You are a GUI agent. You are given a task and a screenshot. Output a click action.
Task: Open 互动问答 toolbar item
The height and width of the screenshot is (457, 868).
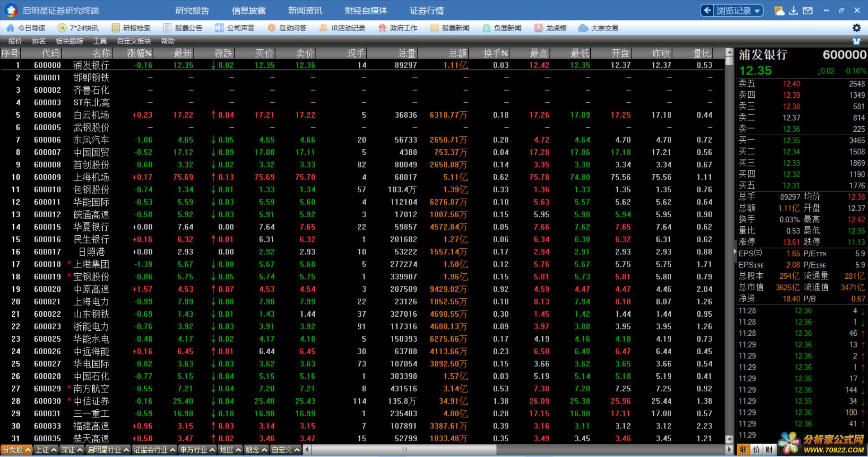coord(287,28)
